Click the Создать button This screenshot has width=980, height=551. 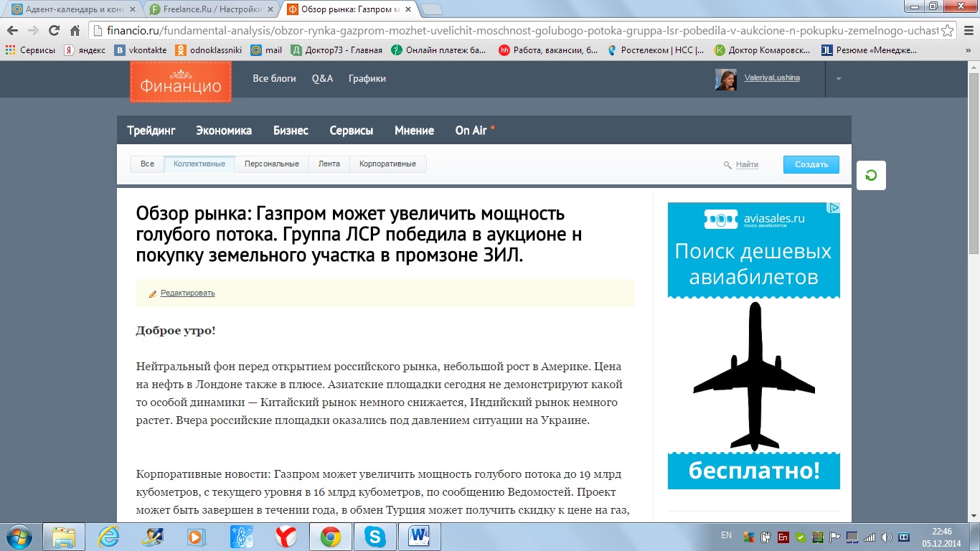click(x=811, y=164)
